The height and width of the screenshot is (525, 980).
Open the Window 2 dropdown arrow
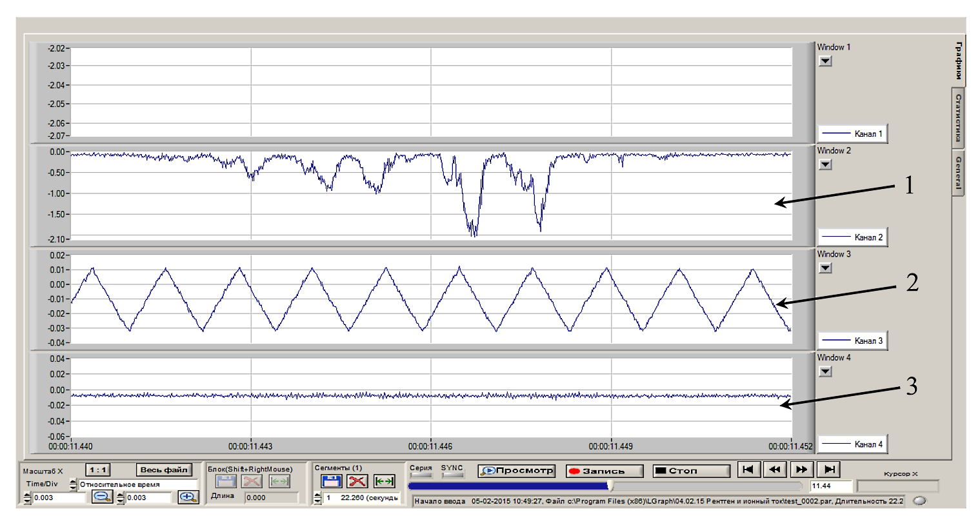[825, 164]
